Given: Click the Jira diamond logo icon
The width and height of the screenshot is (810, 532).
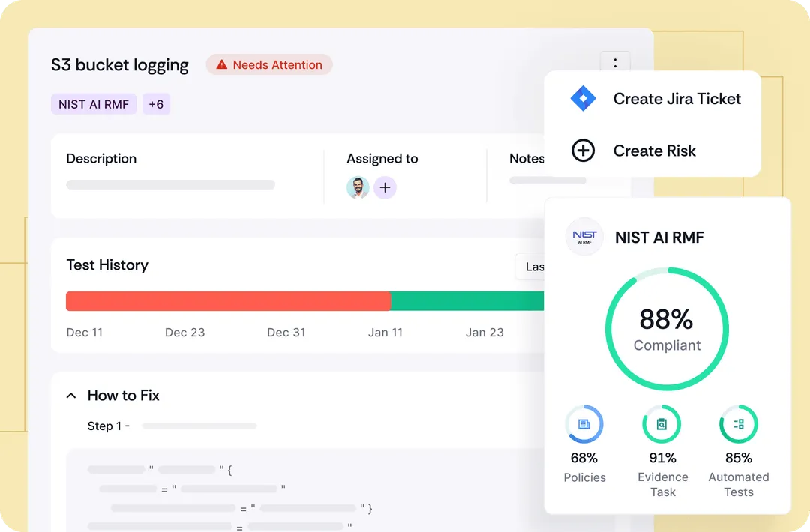Looking at the screenshot, I should tap(583, 98).
